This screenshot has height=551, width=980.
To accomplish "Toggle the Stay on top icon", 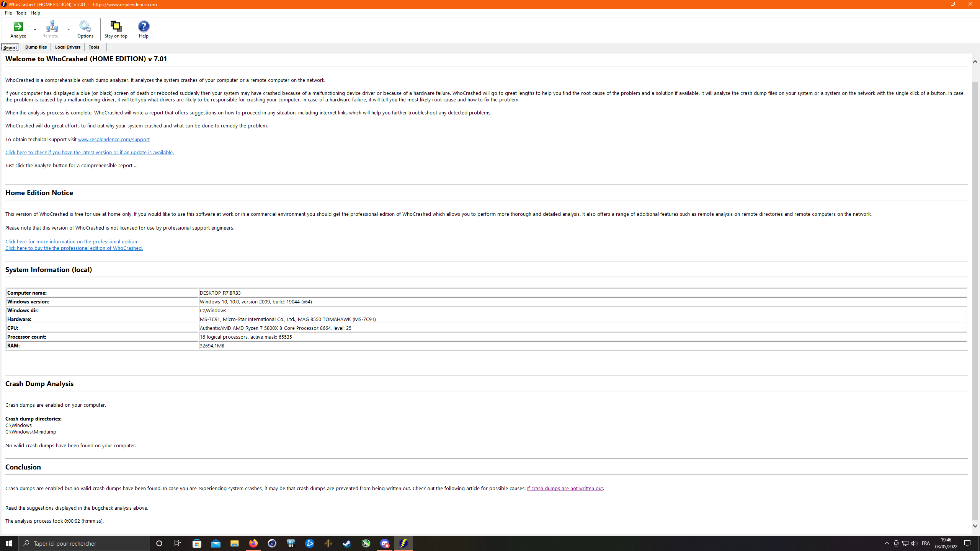I will click(x=116, y=27).
